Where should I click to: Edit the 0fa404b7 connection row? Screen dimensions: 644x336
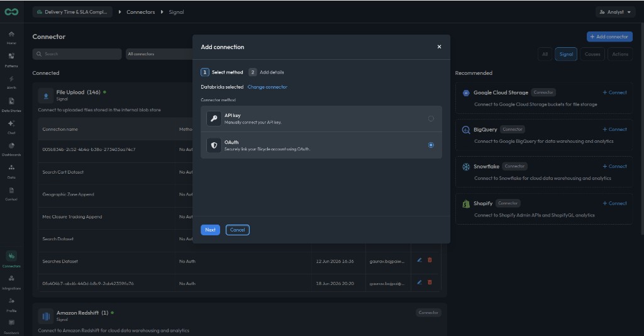pyautogui.click(x=419, y=282)
